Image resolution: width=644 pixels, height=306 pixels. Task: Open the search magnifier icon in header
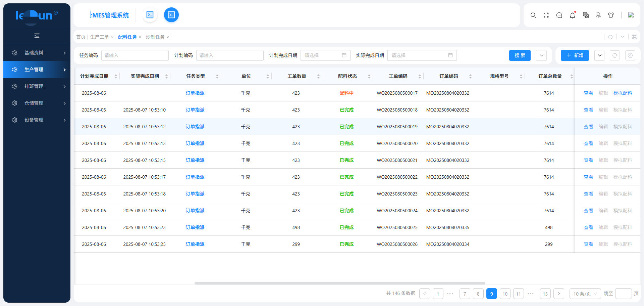[x=533, y=15]
